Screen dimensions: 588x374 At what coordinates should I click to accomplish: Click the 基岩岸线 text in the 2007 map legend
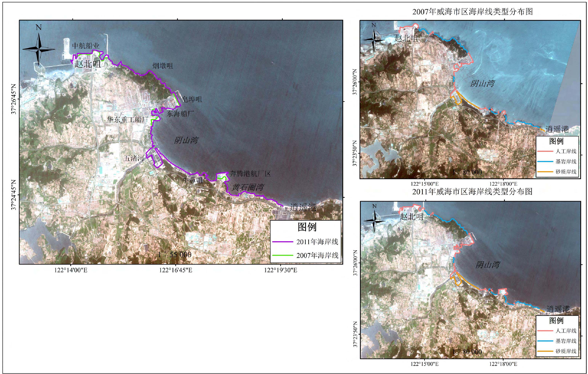tap(566, 162)
